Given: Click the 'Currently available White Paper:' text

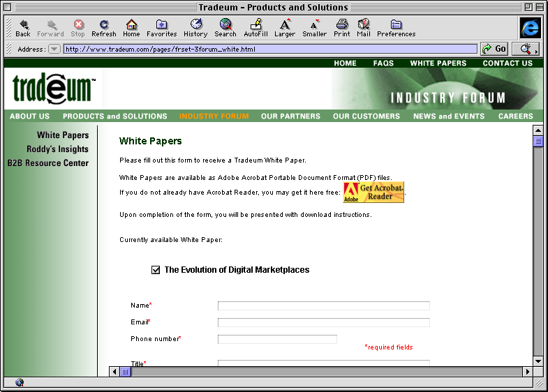Looking at the screenshot, I should [x=171, y=240].
